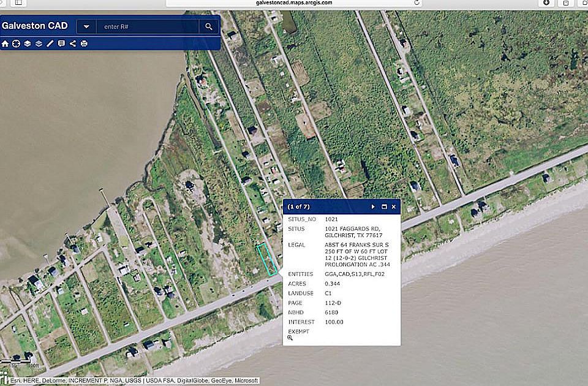The height and width of the screenshot is (386, 588).
Task: Open the basemap gallery stack icon
Action: tap(39, 44)
